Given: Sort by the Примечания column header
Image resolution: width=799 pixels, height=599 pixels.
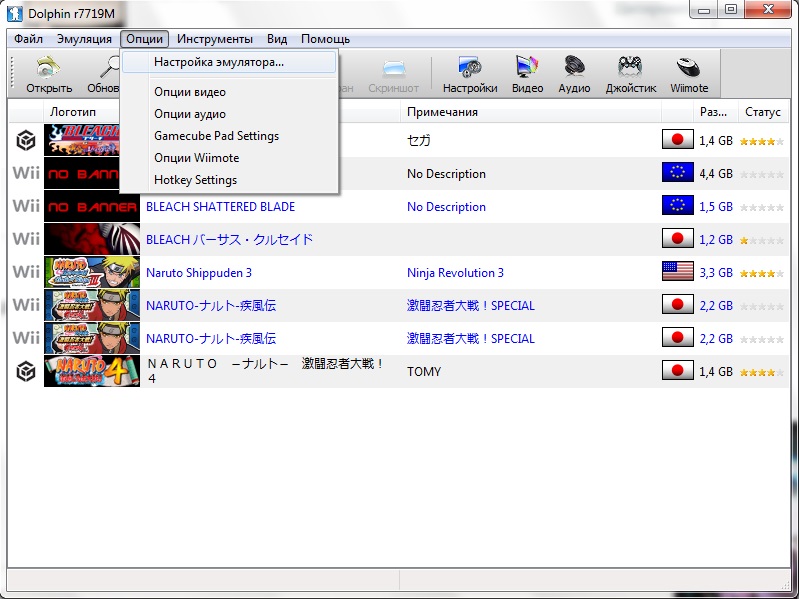Looking at the screenshot, I should click(x=530, y=112).
